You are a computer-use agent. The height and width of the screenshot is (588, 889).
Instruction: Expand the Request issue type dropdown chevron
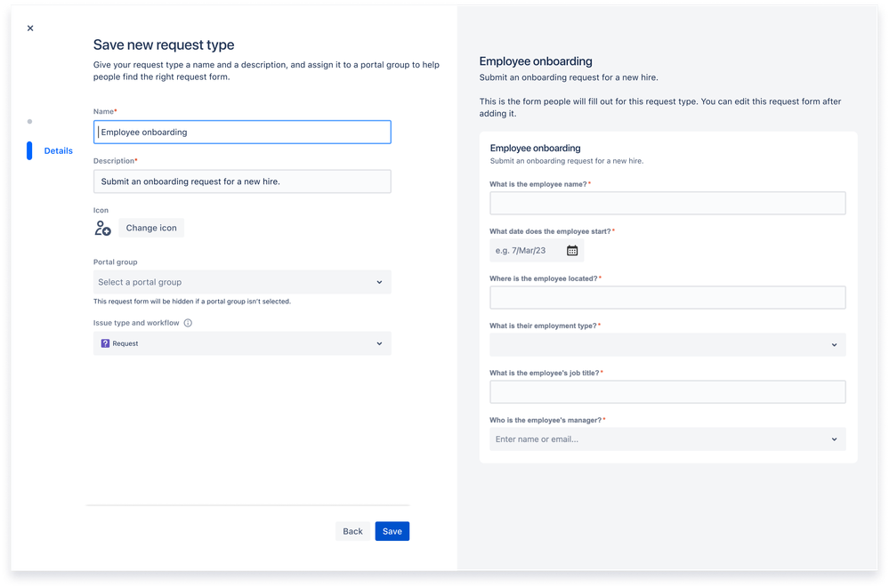[x=379, y=343]
